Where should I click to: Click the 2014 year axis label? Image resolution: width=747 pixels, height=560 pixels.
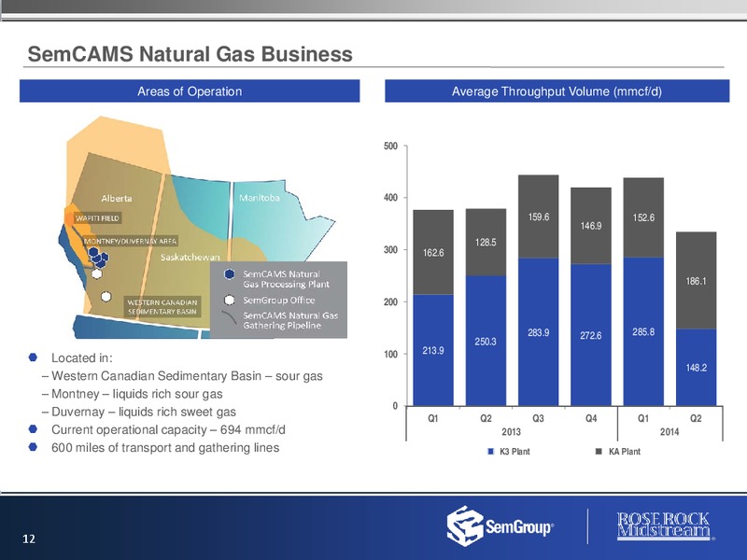tap(669, 432)
